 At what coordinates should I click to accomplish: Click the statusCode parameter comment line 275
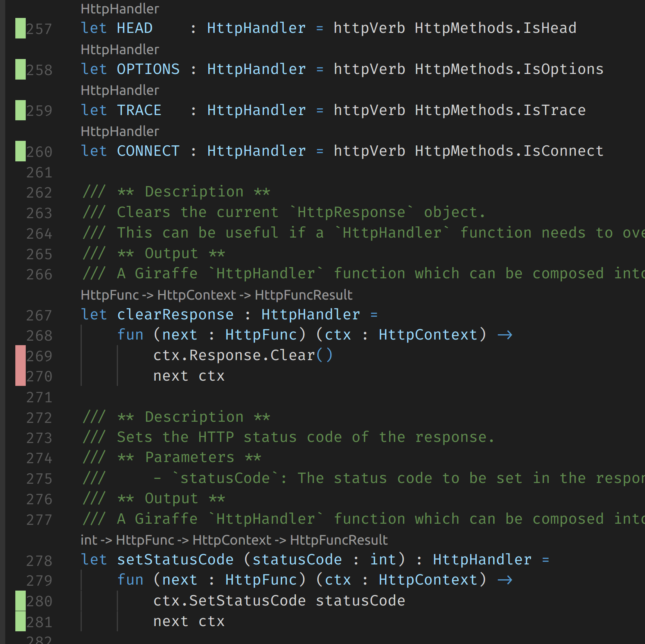point(364,478)
